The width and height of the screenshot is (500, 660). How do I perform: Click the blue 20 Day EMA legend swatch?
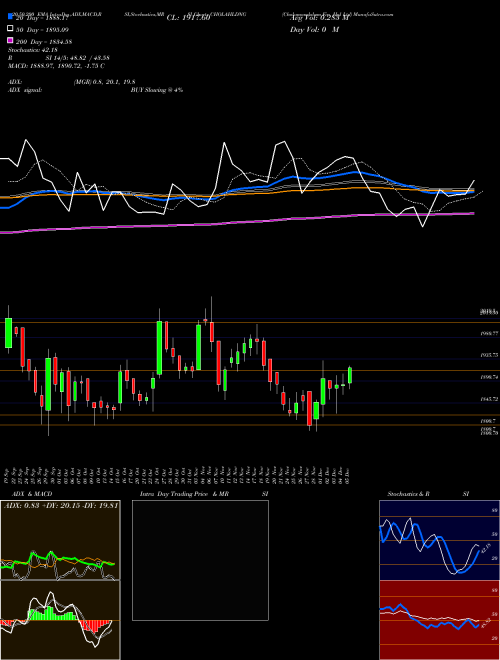11,17
